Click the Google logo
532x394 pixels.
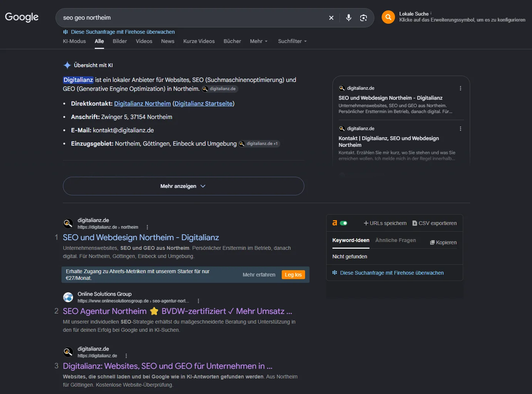[22, 17]
